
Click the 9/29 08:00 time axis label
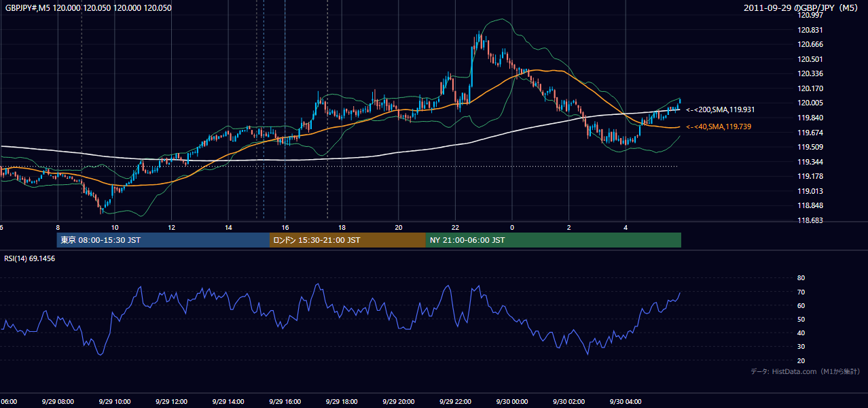(57, 402)
